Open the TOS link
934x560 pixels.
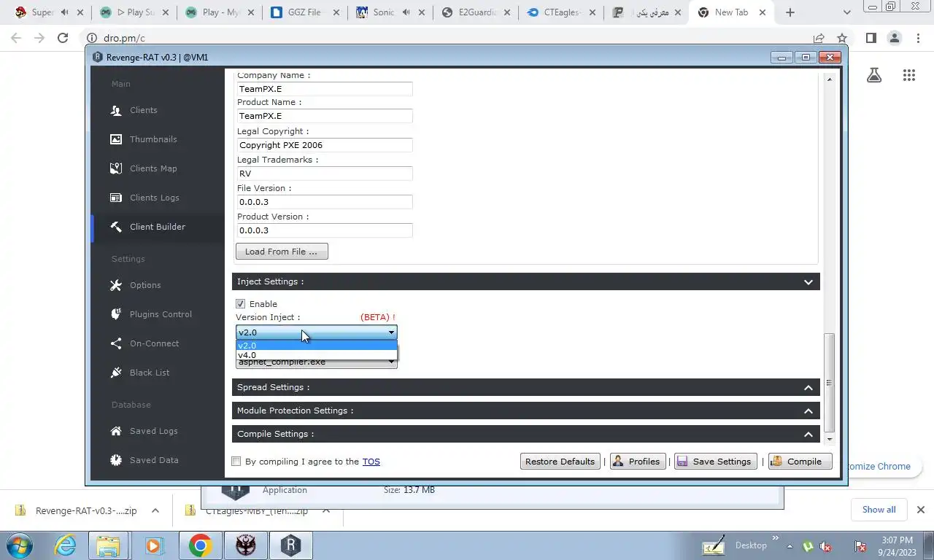[371, 462]
